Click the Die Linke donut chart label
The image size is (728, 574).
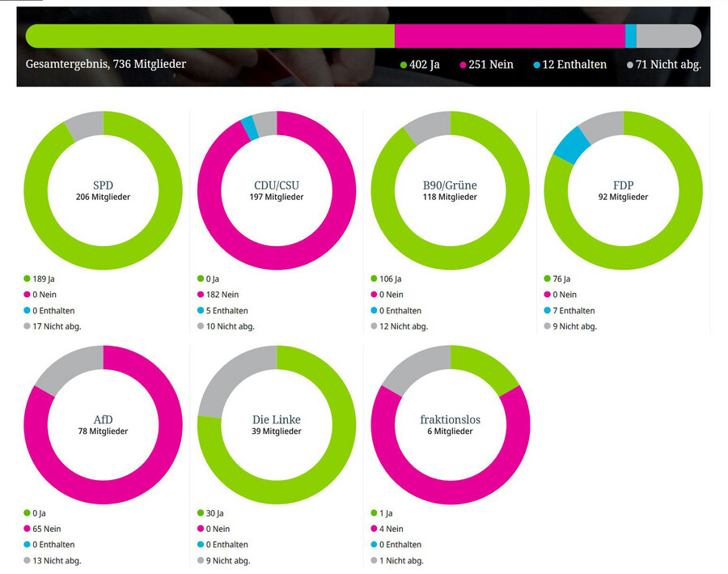[277, 419]
